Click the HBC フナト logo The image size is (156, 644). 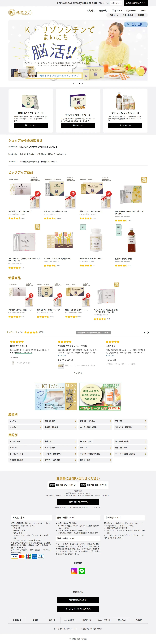point(20,12)
